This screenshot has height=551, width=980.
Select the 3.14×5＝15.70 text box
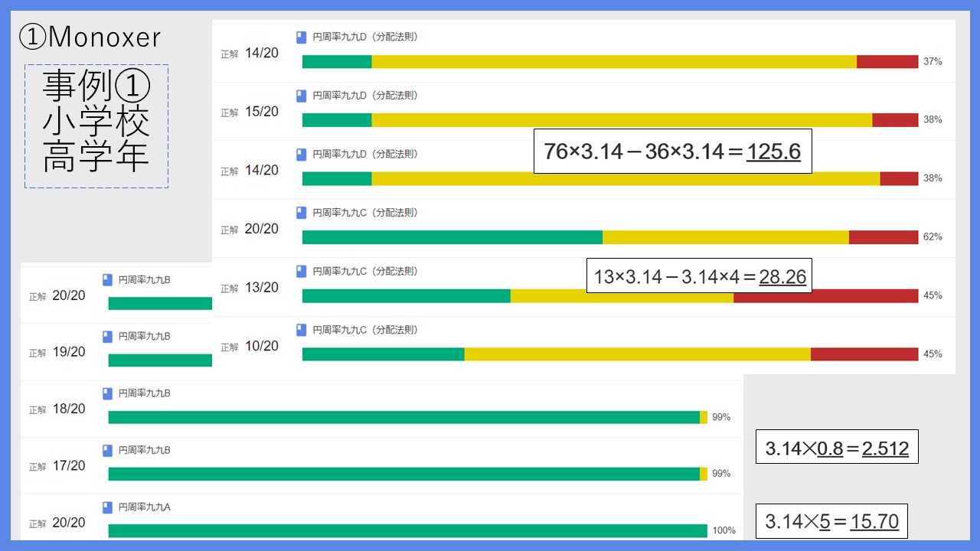click(x=832, y=521)
